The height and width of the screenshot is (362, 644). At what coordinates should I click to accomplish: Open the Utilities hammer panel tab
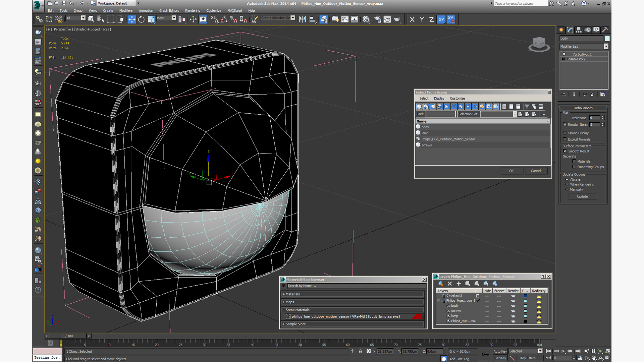pyautogui.click(x=605, y=30)
